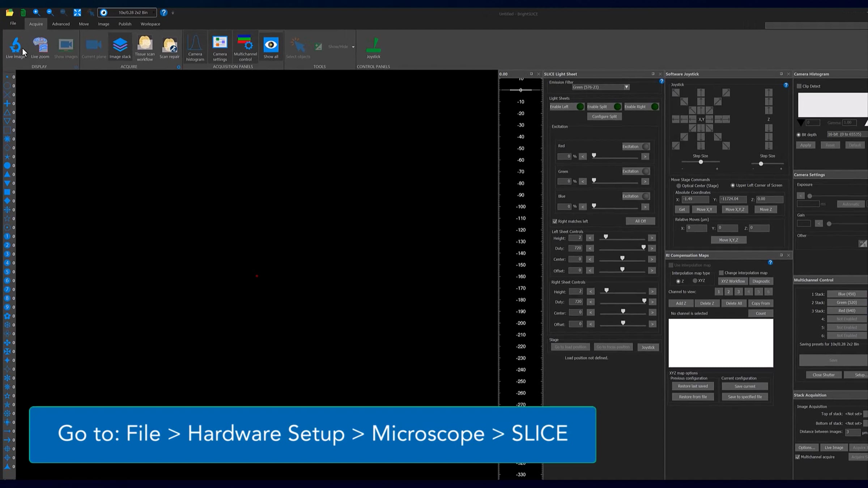Click the Configure Split button
The image size is (868, 488).
pos(604,116)
